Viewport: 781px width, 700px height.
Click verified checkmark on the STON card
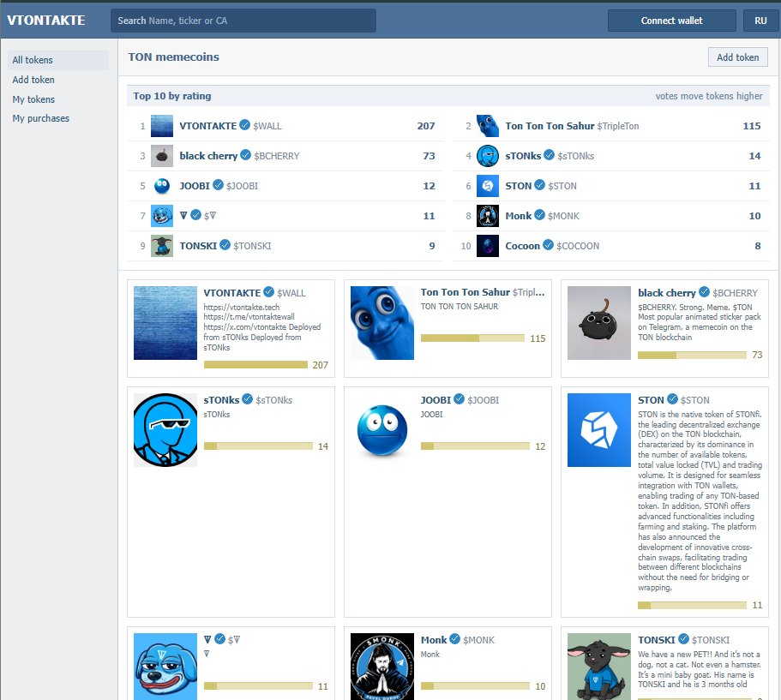[x=672, y=398]
